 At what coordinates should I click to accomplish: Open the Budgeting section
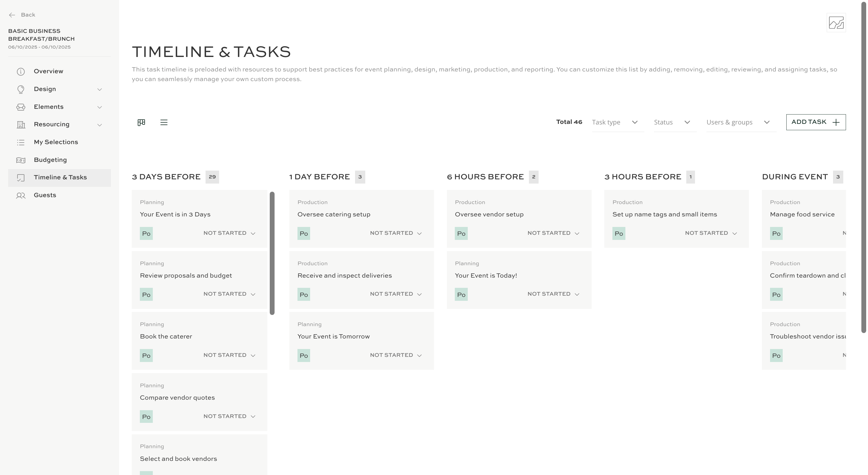pos(59,160)
